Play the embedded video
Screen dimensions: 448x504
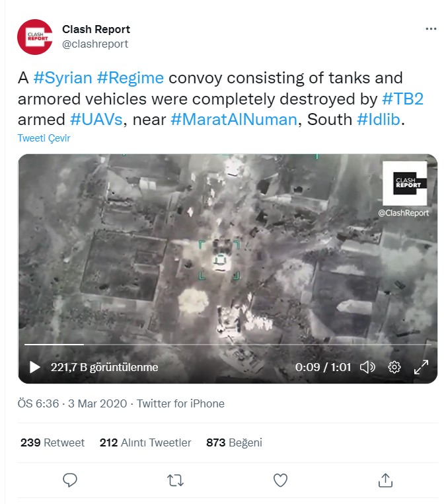click(x=34, y=367)
